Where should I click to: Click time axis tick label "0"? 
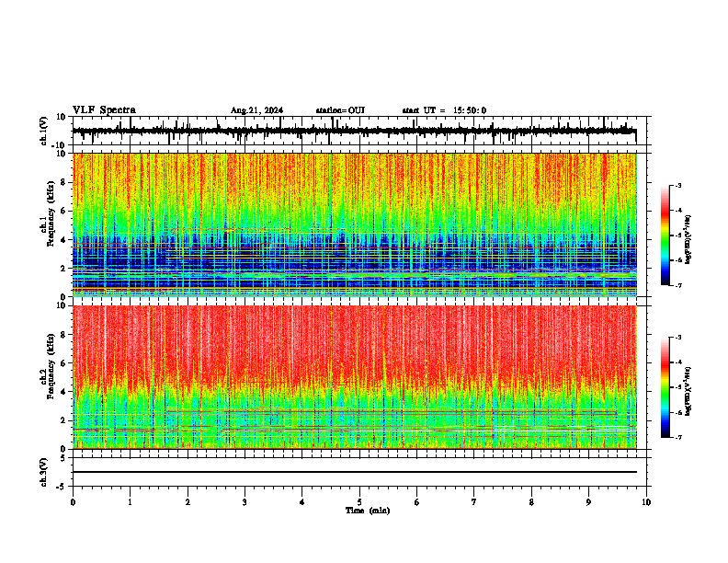(73, 502)
